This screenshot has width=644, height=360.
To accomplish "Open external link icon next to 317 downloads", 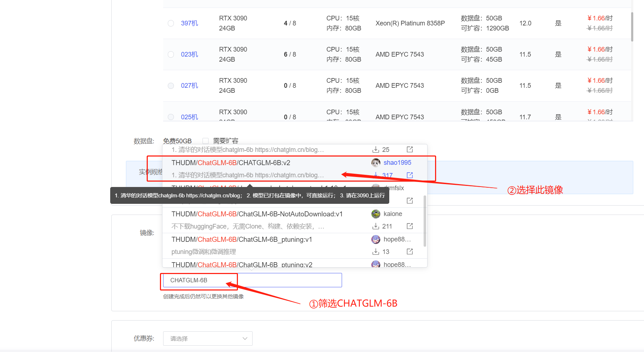I will 410,175.
